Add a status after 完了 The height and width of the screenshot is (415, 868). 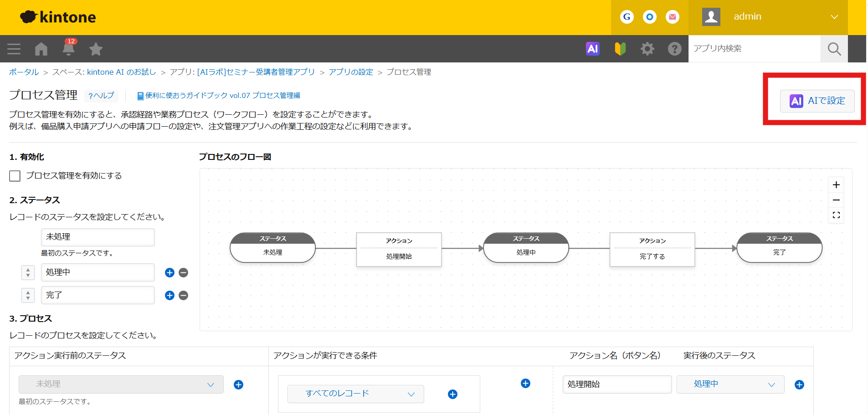click(x=169, y=295)
